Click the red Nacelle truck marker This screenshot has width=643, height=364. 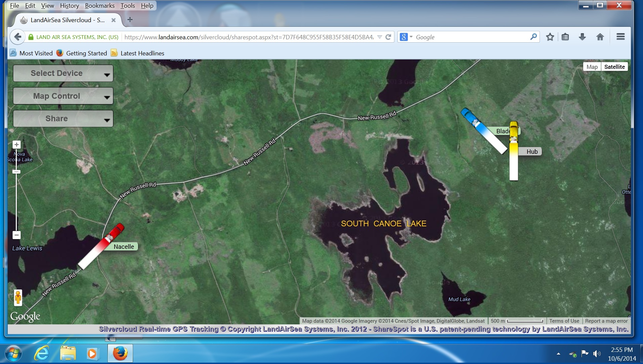click(x=101, y=246)
